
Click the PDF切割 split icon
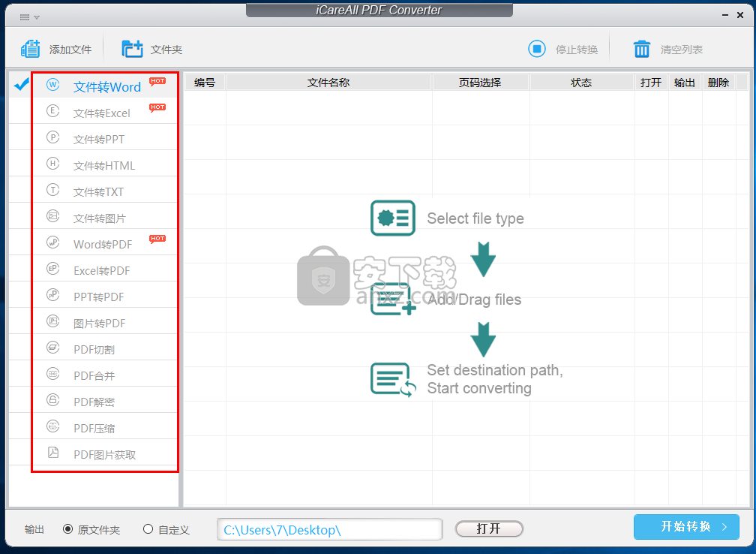pos(53,347)
